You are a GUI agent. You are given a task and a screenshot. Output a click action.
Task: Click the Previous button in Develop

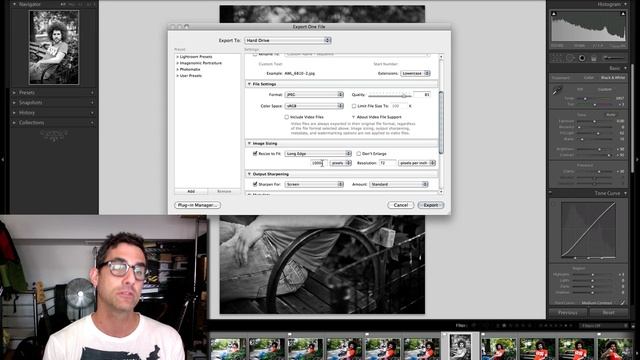568,313
